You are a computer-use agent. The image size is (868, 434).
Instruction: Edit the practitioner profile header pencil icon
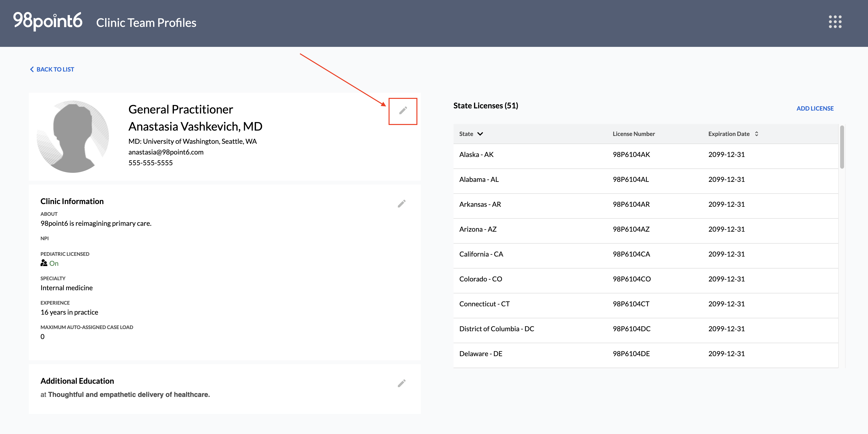(x=403, y=110)
